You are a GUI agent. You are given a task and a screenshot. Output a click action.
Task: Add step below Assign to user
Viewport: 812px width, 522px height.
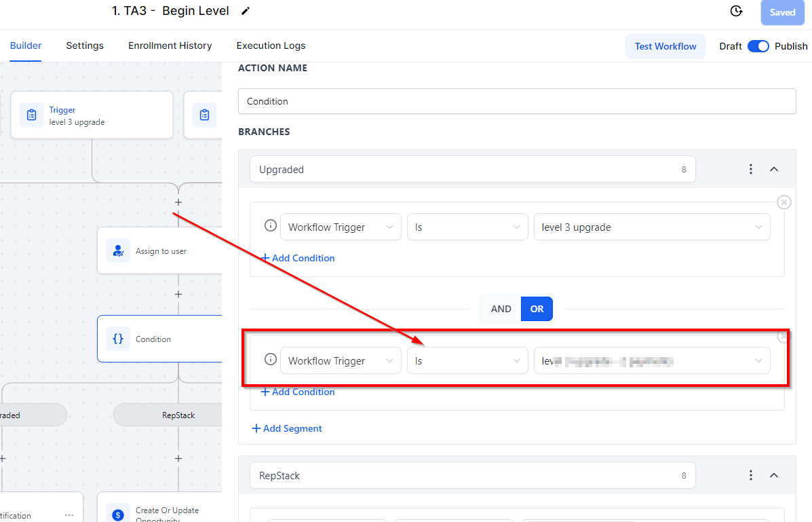coord(178,294)
